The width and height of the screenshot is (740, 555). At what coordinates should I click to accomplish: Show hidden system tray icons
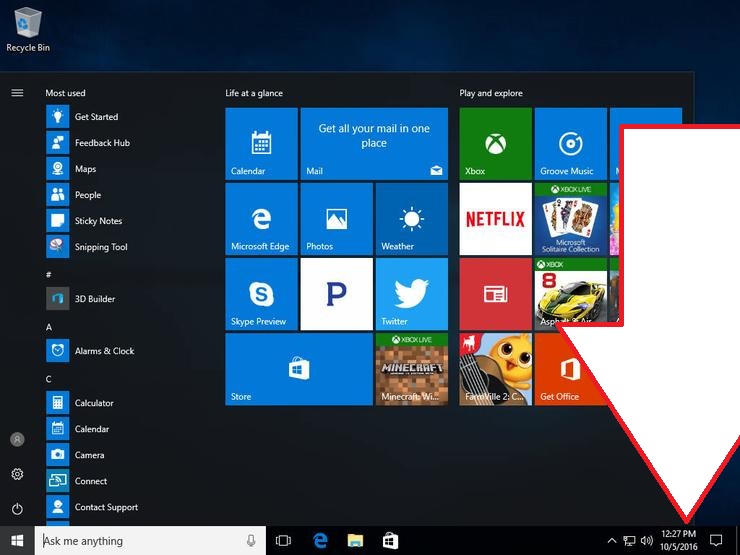pyautogui.click(x=612, y=541)
